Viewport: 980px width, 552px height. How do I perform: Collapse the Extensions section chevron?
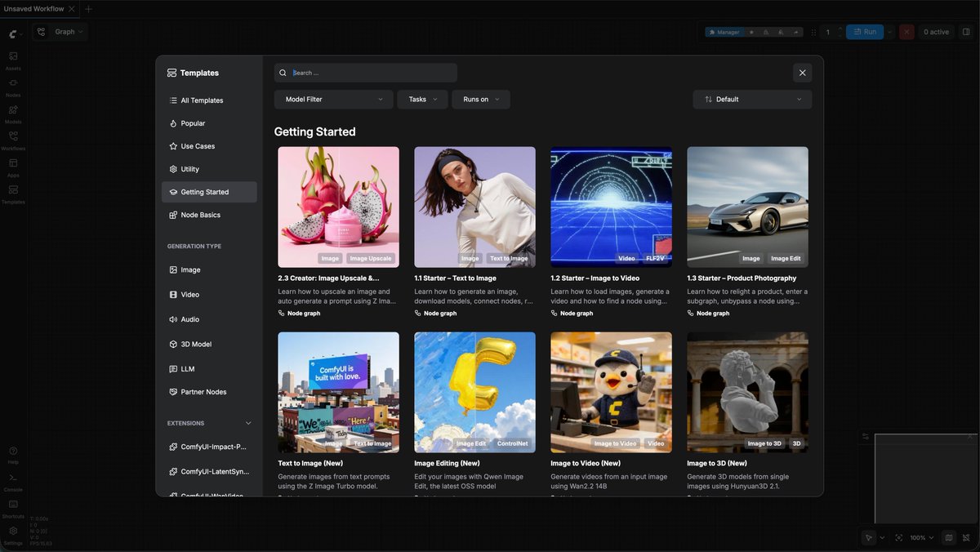click(248, 423)
